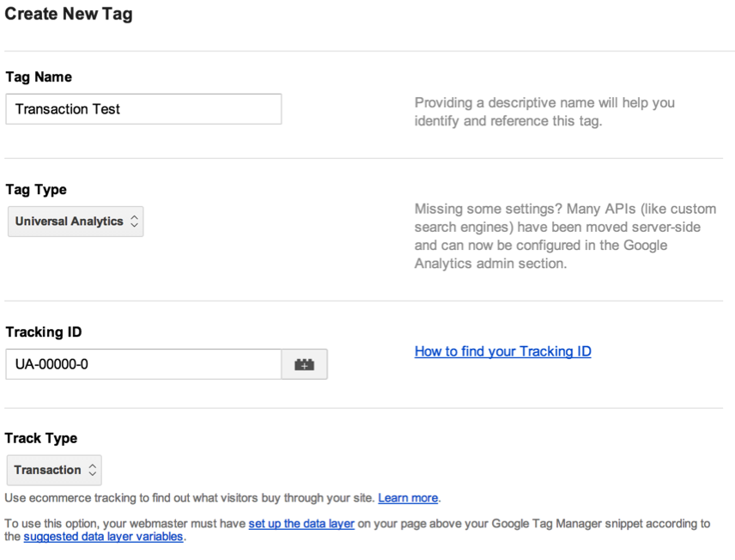This screenshot has width=735, height=560.
Task: Select the 'Tag Type' section label
Action: (x=36, y=190)
